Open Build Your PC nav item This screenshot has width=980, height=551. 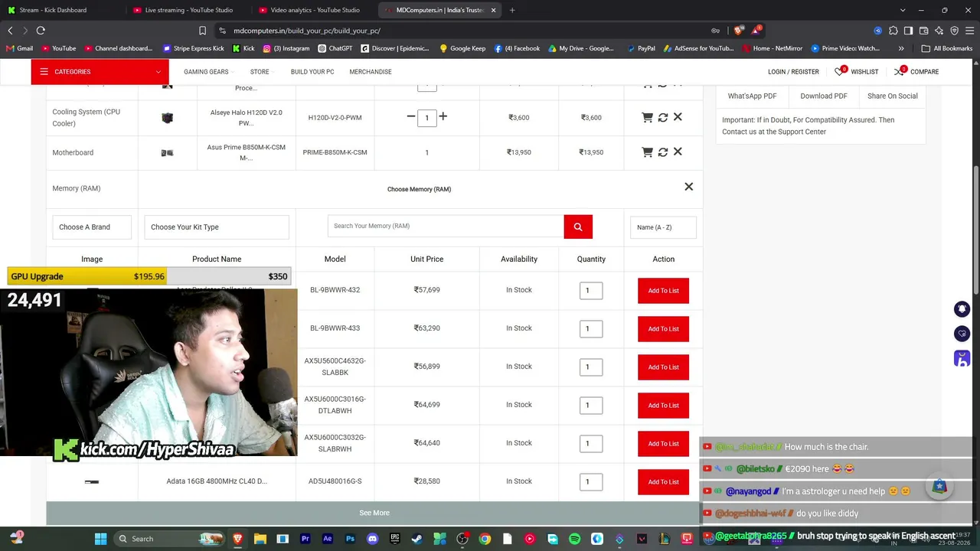point(312,72)
